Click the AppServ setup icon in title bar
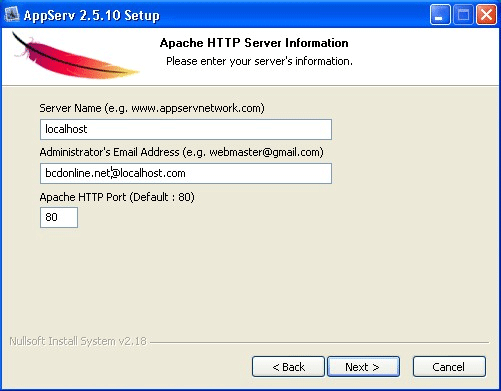Image resolution: width=501 pixels, height=391 pixels. 12,15
